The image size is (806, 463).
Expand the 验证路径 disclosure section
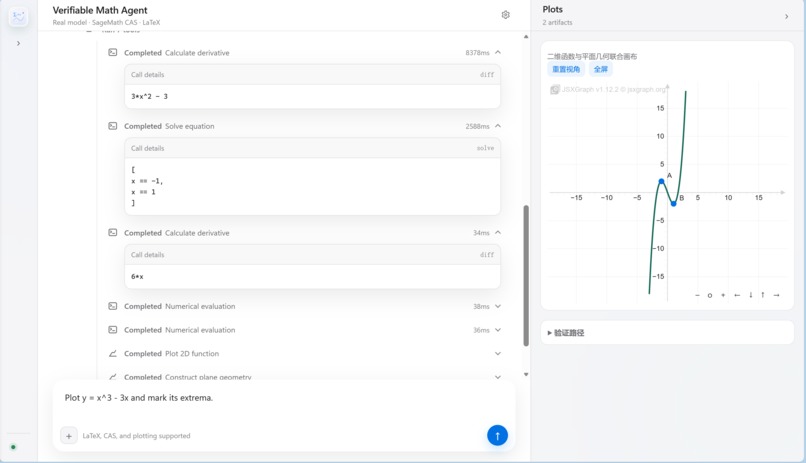click(x=566, y=333)
